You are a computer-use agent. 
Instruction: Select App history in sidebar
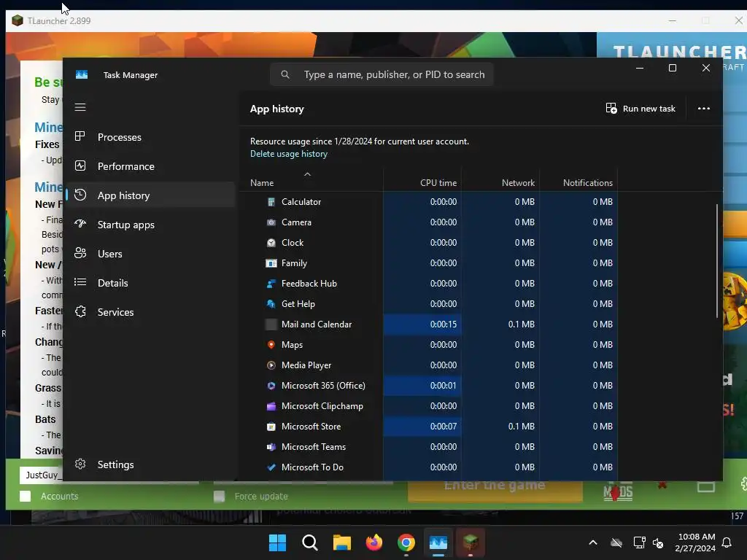tap(150, 195)
